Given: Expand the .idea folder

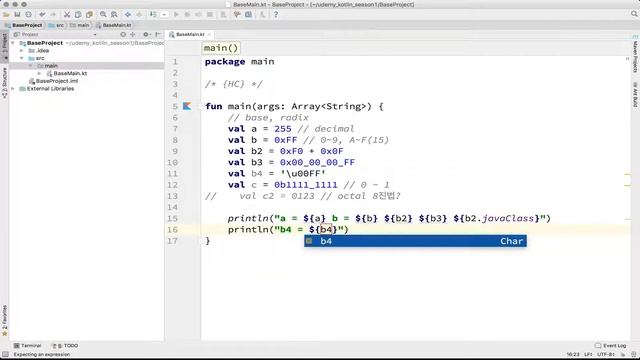Looking at the screenshot, I should 22,51.
